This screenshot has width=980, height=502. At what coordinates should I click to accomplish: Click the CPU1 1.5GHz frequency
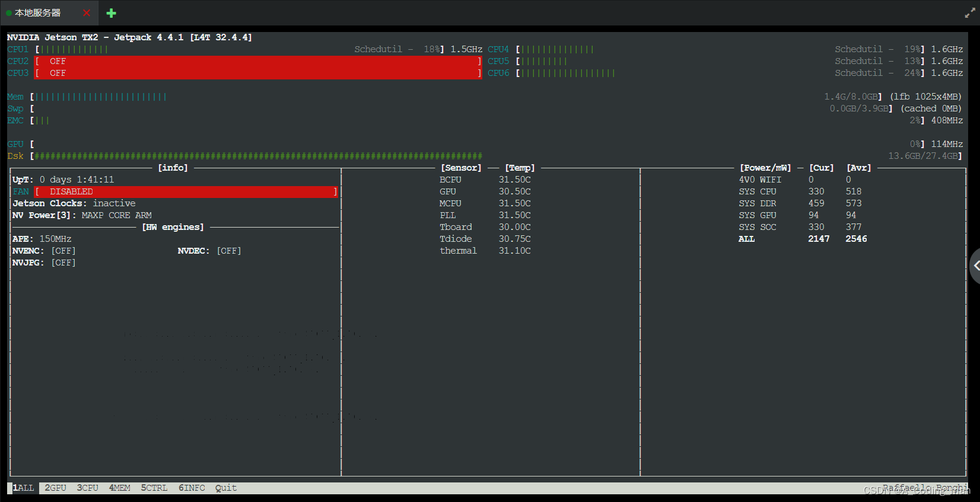click(x=466, y=49)
